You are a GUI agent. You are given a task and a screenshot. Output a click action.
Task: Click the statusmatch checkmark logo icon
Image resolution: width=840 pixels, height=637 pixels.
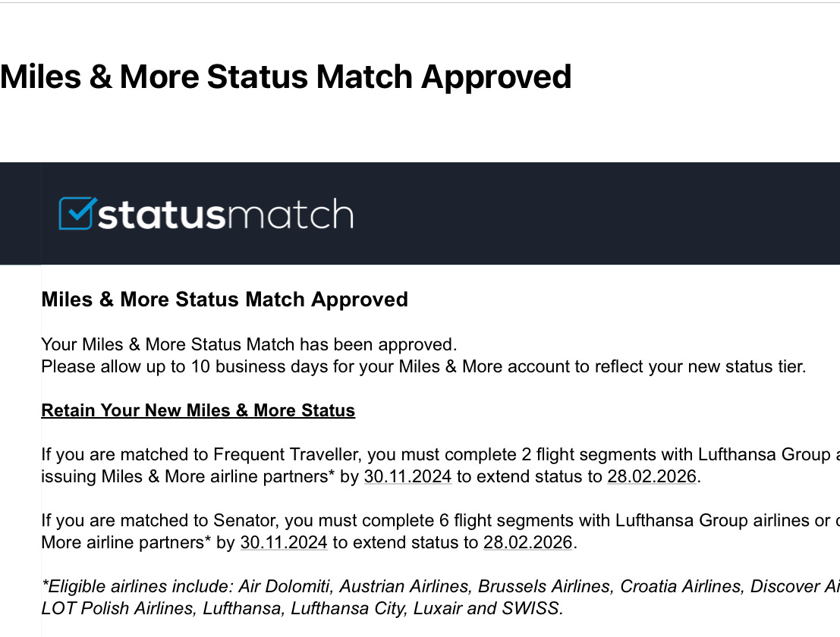tap(77, 214)
